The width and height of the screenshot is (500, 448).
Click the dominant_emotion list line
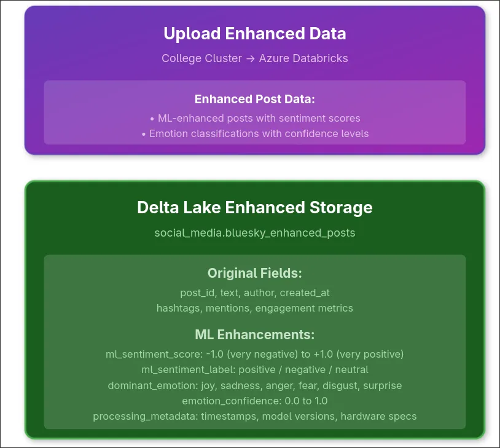[x=254, y=386]
